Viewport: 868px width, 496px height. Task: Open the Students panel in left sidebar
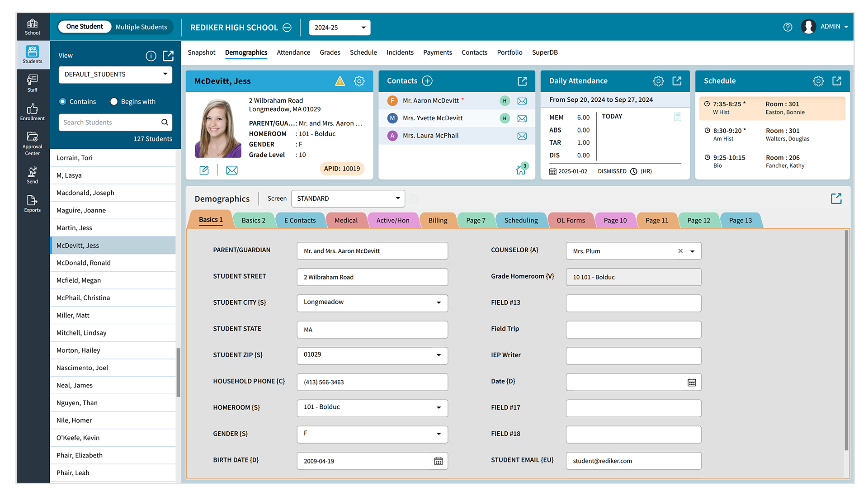point(32,54)
